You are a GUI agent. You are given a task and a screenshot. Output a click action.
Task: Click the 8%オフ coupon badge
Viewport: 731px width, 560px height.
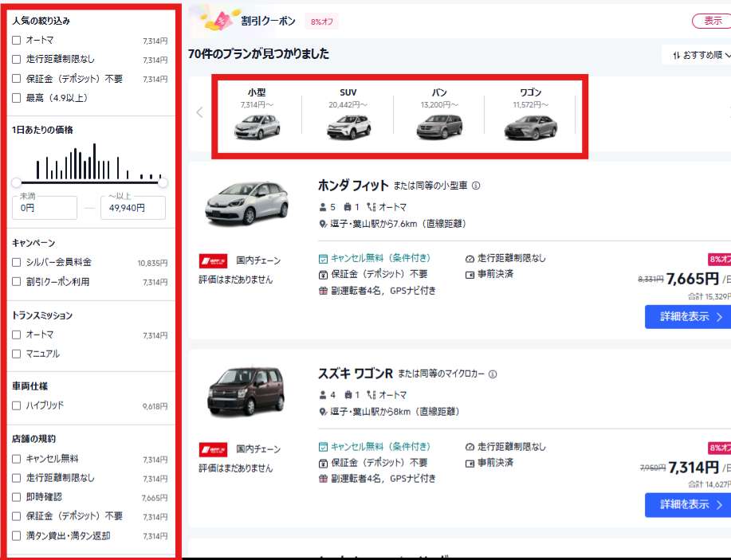click(x=322, y=22)
